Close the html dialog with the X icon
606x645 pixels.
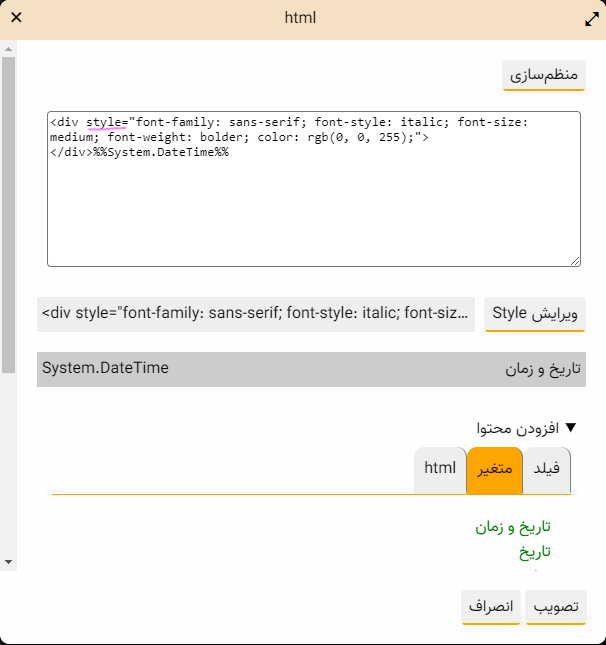click(x=16, y=18)
